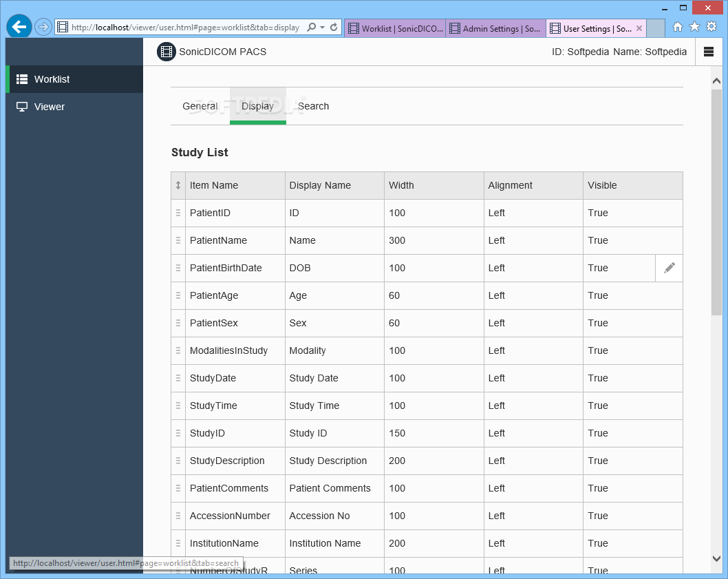Screen dimensions: 728x579
Task: Switch to Admin Settings browser tab
Action: point(496,28)
